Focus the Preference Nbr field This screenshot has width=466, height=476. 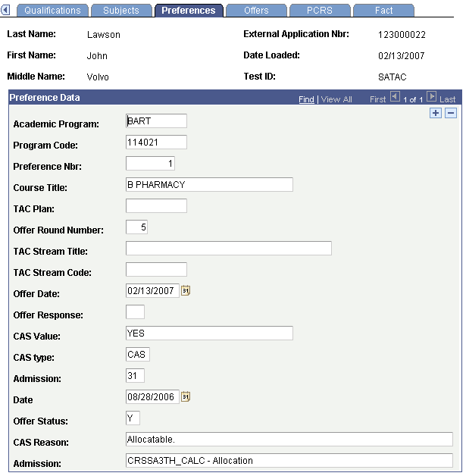(x=150, y=163)
